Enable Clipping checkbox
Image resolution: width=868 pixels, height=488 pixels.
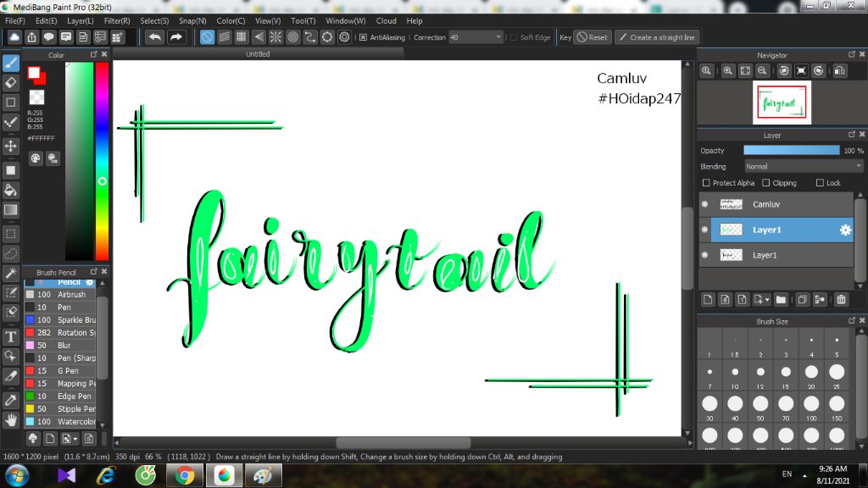click(766, 183)
